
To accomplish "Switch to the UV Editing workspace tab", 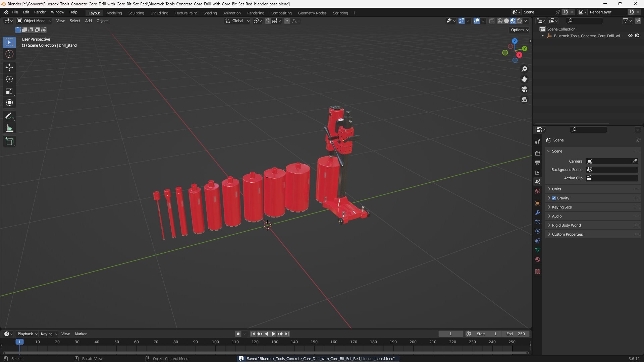I will coord(159,13).
